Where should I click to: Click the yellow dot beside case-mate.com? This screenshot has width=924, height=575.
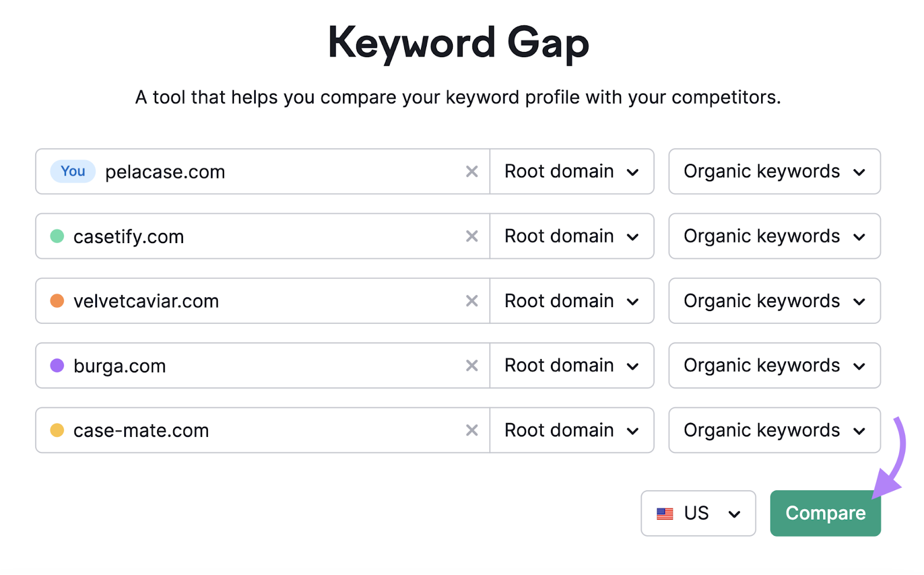57,430
